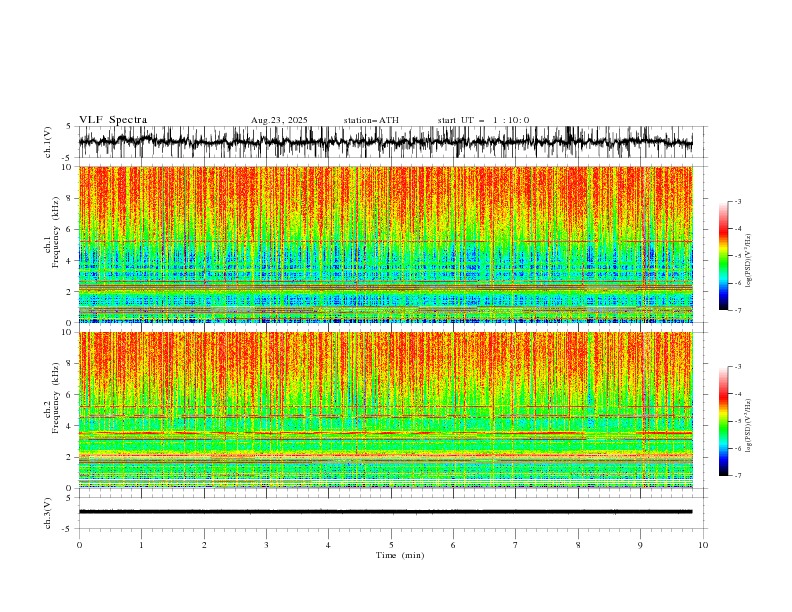Click time-axis tick label '6'
The image size is (792, 612).
click(453, 545)
